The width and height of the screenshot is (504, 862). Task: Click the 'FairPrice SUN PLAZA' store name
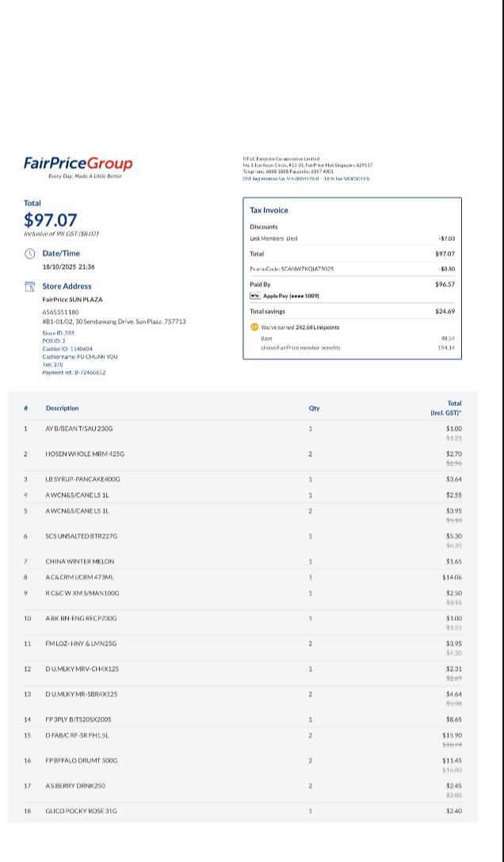pyautogui.click(x=73, y=300)
